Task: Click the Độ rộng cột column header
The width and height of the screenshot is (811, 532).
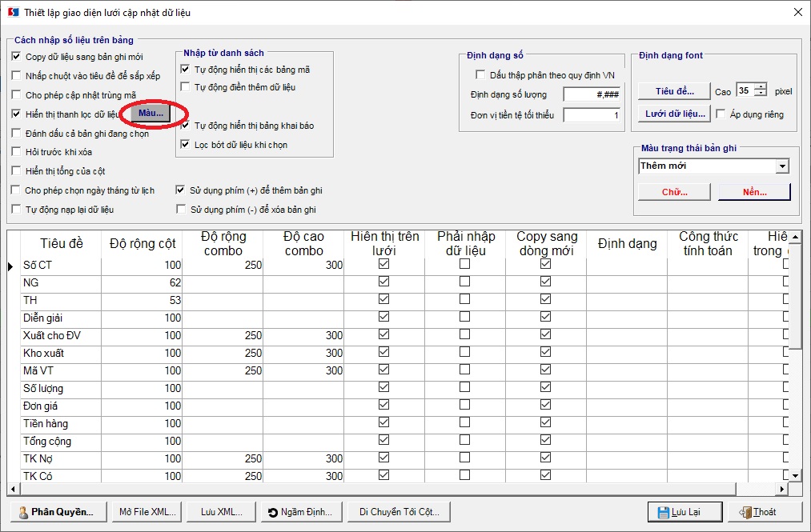Action: coord(143,243)
